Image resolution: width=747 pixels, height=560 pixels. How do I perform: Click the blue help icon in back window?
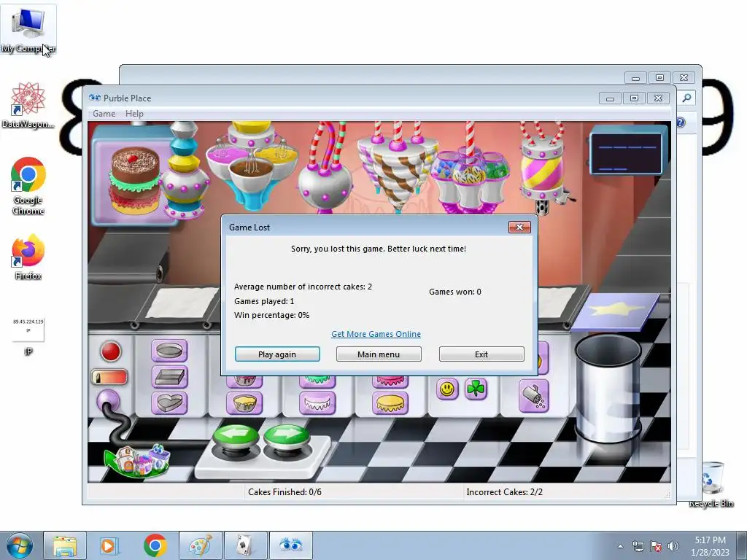pos(681,122)
